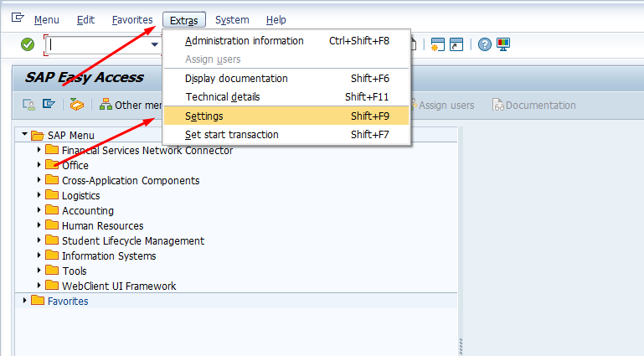Screen dimensions: 644x356
Task: Click the Generate shortcut icon
Action: coord(456,44)
